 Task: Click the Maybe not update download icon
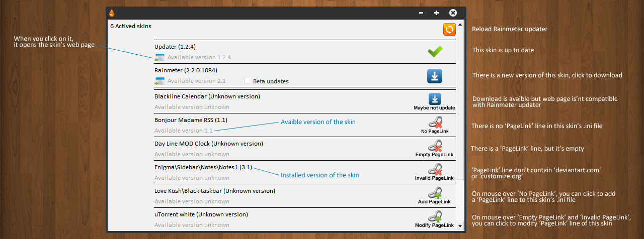pyautogui.click(x=435, y=98)
